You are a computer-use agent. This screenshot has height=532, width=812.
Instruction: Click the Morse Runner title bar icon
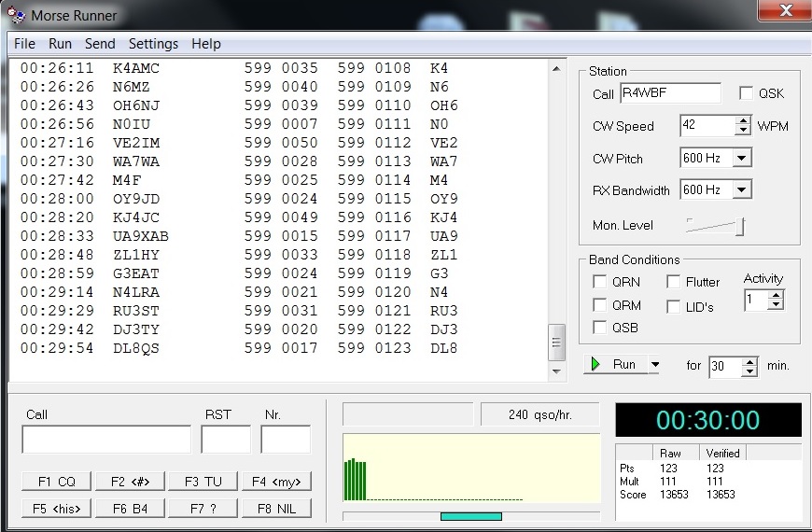(x=15, y=15)
